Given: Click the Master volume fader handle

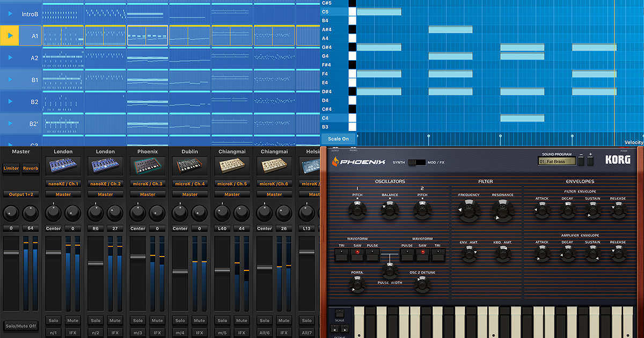Looking at the screenshot, I should pyautogui.click(x=11, y=253).
